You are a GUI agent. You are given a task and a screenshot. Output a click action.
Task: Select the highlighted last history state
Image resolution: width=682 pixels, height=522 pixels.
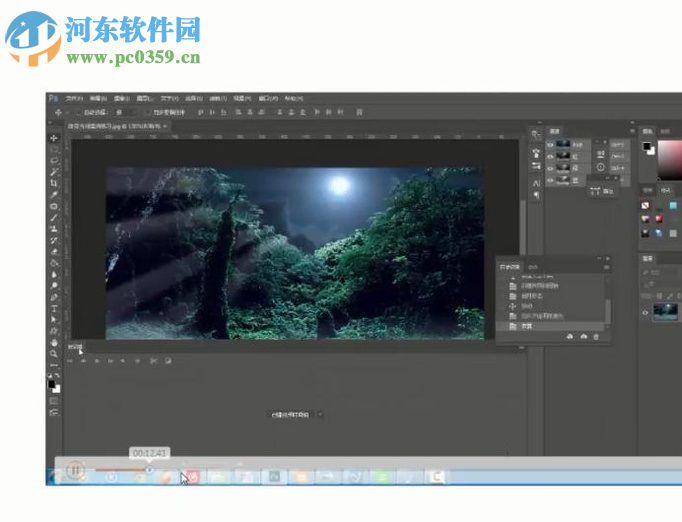pyautogui.click(x=551, y=326)
